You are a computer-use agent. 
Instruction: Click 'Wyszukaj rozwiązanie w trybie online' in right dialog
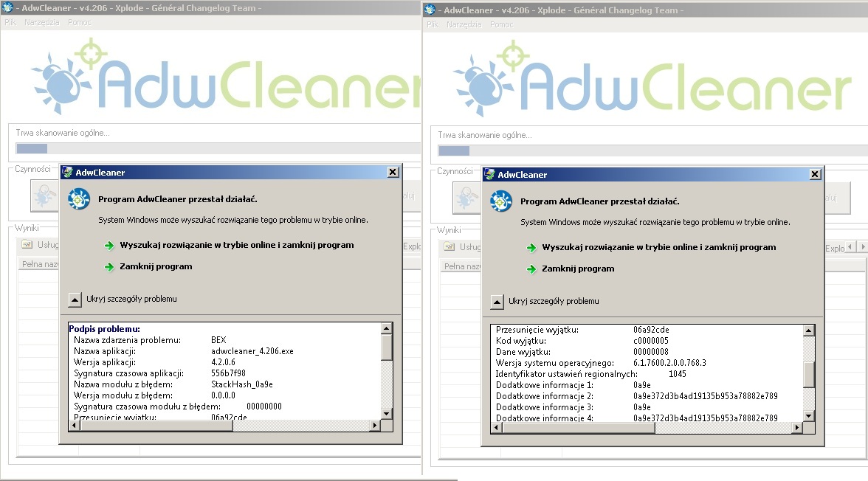(x=658, y=247)
